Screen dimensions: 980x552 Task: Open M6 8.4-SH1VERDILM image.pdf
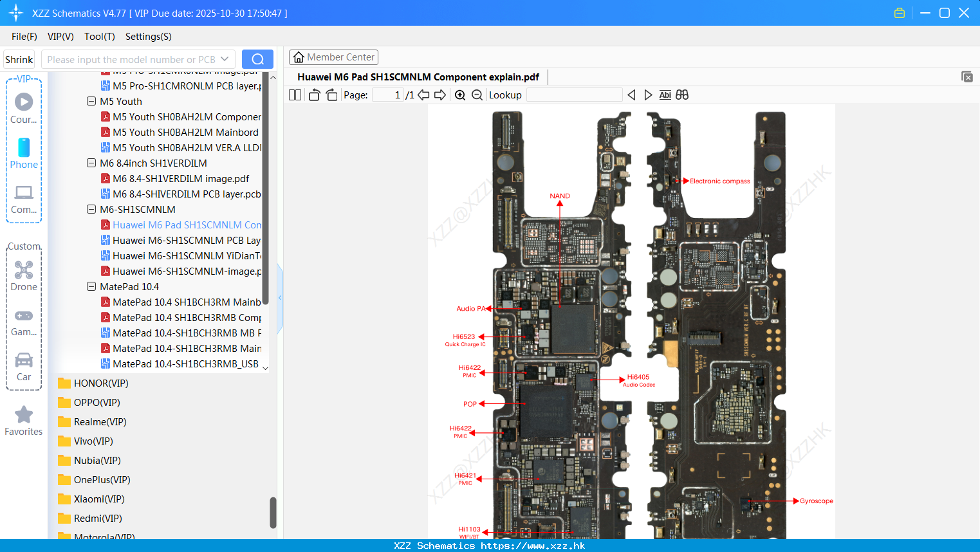(x=175, y=178)
